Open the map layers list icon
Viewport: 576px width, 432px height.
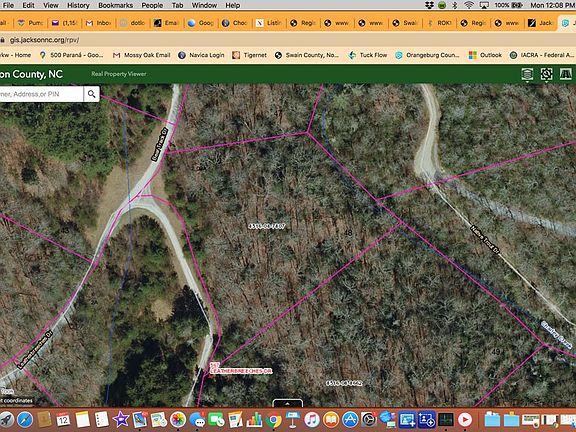pos(527,74)
